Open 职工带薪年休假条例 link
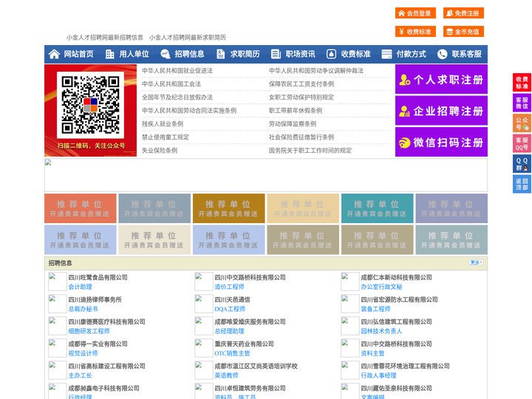532x399 pixels. click(x=296, y=111)
